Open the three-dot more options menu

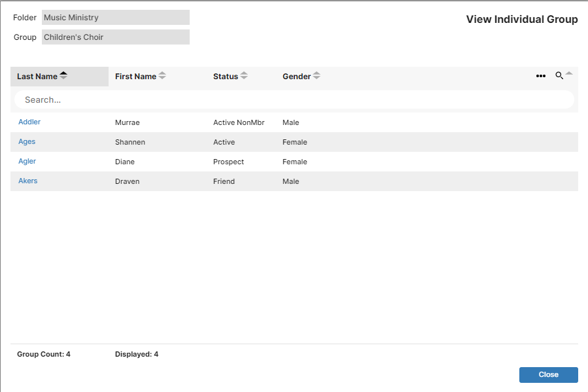click(540, 76)
